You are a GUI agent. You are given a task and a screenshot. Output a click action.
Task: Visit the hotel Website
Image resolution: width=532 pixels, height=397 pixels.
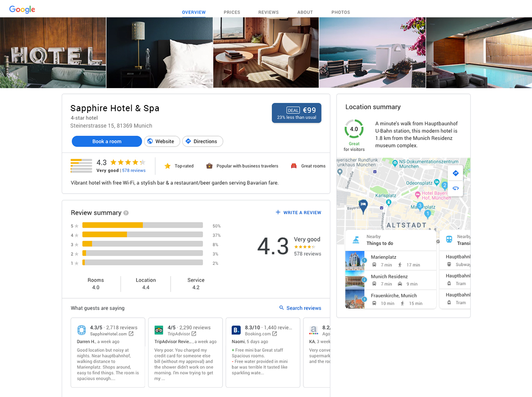162,141
